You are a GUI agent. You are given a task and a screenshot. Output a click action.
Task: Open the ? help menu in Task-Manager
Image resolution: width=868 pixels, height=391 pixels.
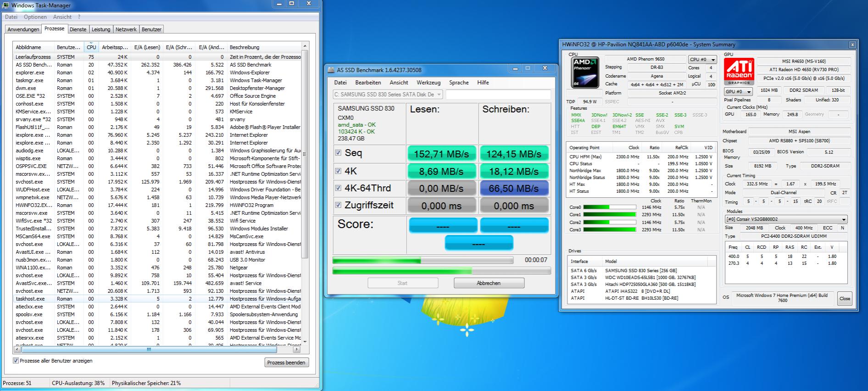pos(79,17)
